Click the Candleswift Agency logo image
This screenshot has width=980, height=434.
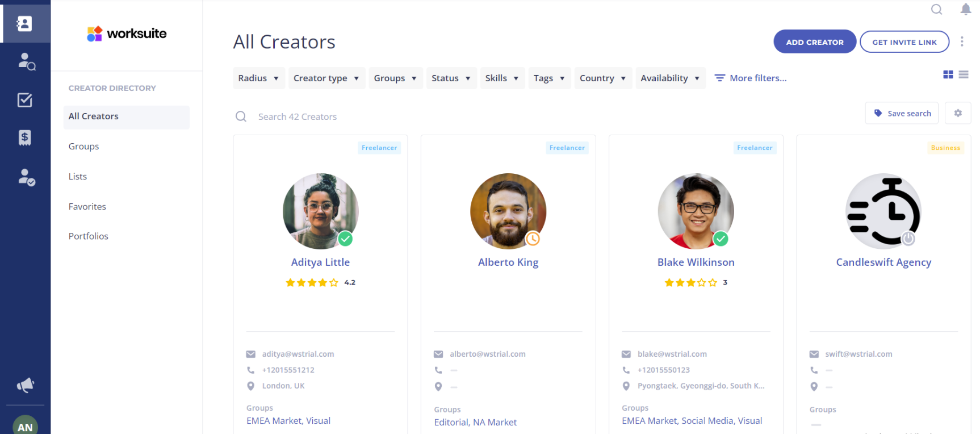(x=883, y=211)
